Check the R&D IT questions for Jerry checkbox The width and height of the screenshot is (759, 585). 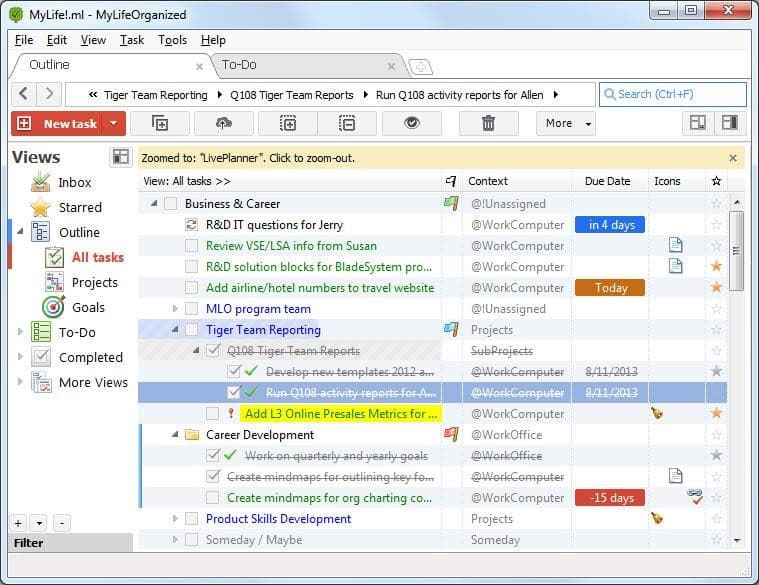pos(191,225)
